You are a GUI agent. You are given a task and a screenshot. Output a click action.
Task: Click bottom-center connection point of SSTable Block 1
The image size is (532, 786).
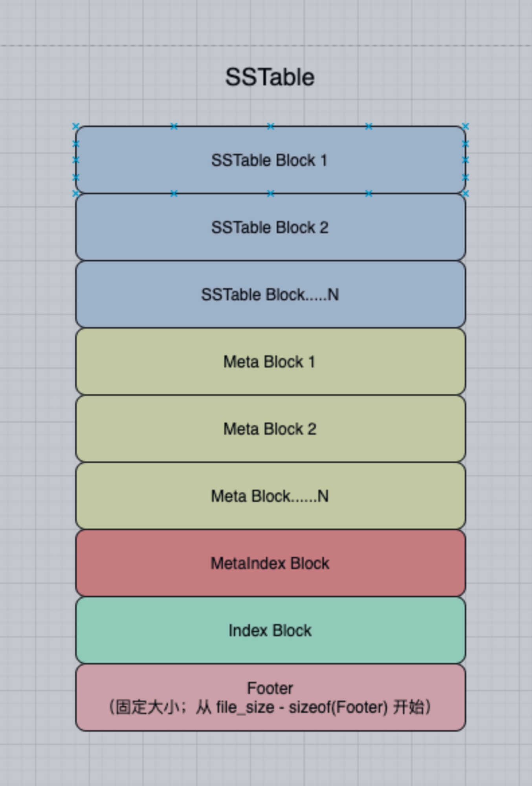point(271,193)
